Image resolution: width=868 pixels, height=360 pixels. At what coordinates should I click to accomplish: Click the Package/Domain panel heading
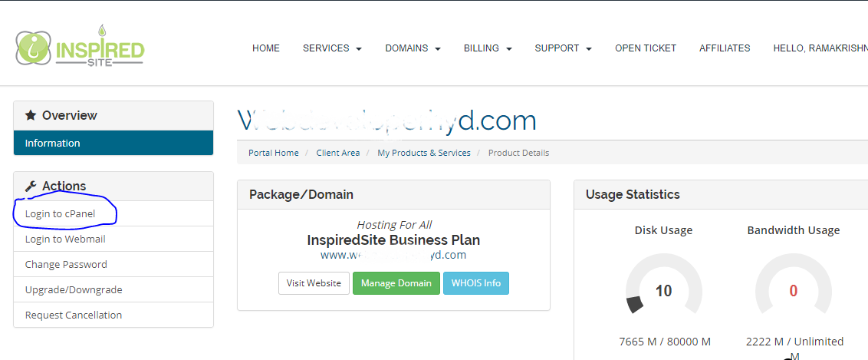[x=301, y=194]
